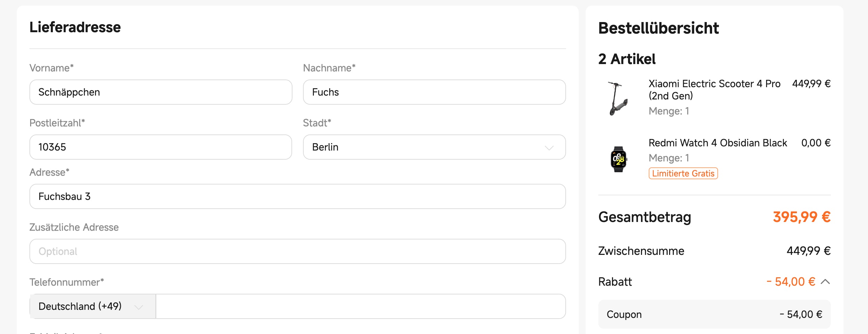Expand the country code selector Deutschland (+49)
This screenshot has height=334, width=868.
pos(92,306)
